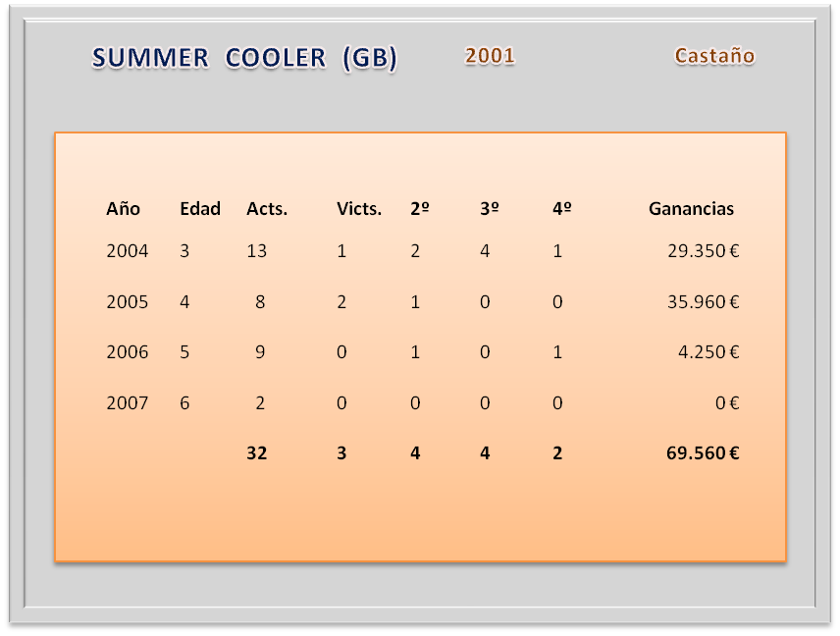Click the Año column header
Screen dimensions: 840x636
[124, 209]
